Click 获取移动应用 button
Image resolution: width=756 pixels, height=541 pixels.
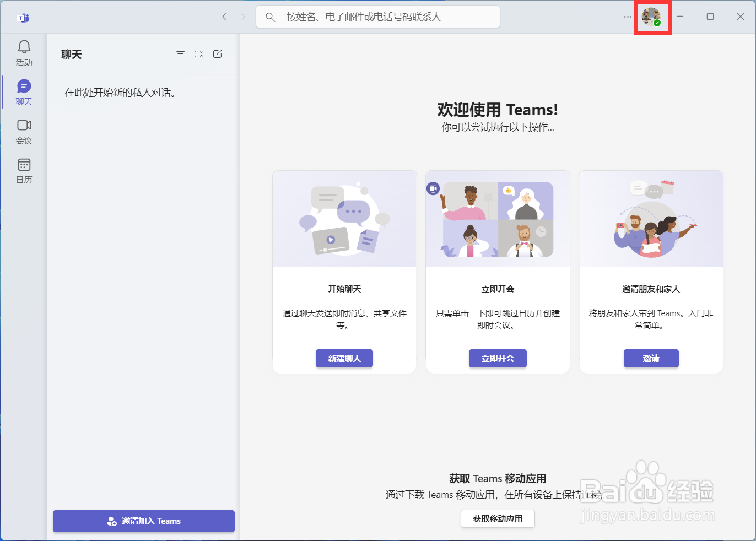pos(498,519)
